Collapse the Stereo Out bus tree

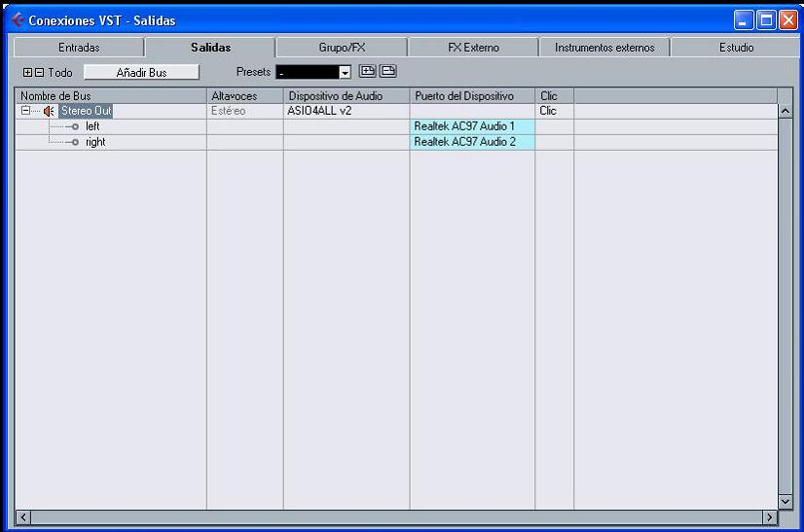[25, 111]
